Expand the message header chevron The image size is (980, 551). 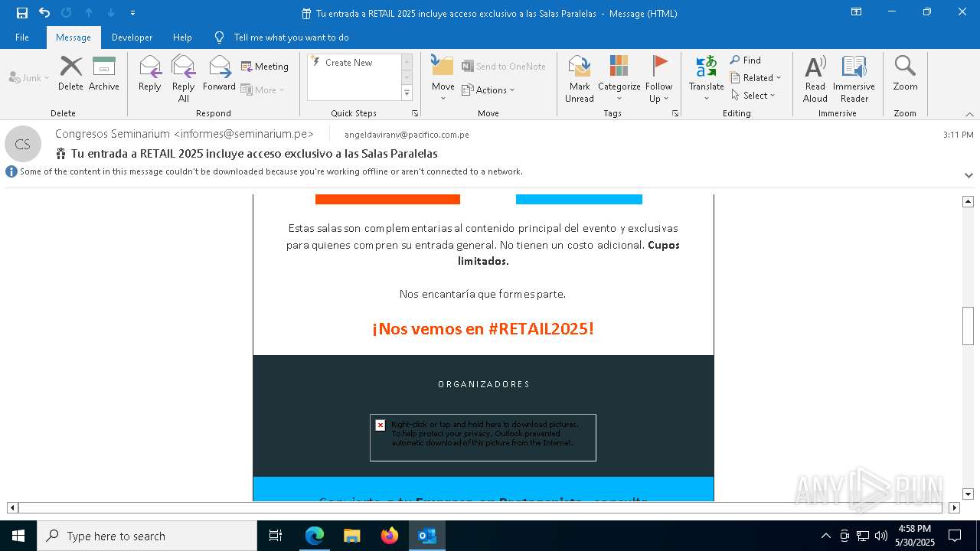point(969,175)
